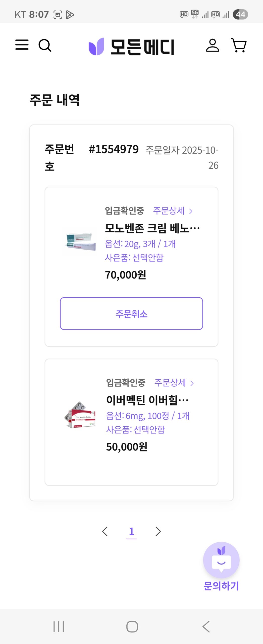This screenshot has width=263, height=644.
Task: Tap the search magnifier icon
Action: [45, 45]
